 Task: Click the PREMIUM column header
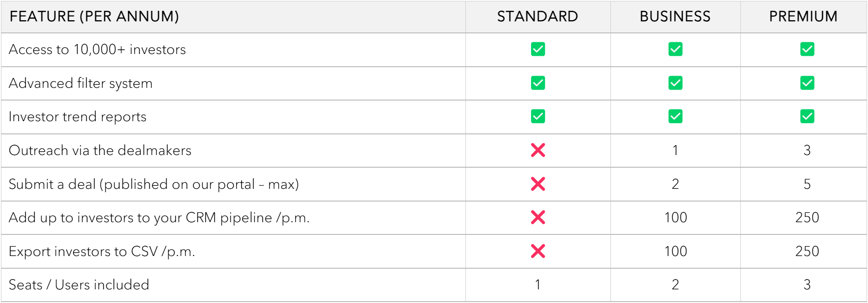pyautogui.click(x=803, y=16)
